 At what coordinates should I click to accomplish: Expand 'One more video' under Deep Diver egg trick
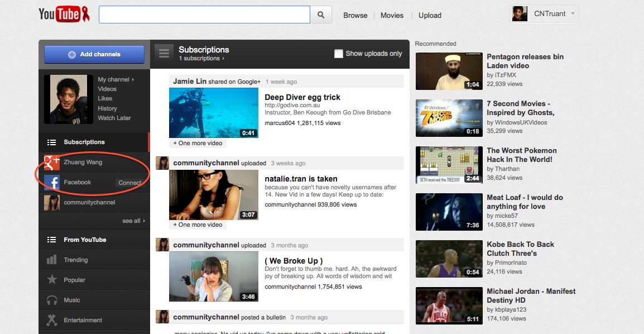[x=198, y=143]
